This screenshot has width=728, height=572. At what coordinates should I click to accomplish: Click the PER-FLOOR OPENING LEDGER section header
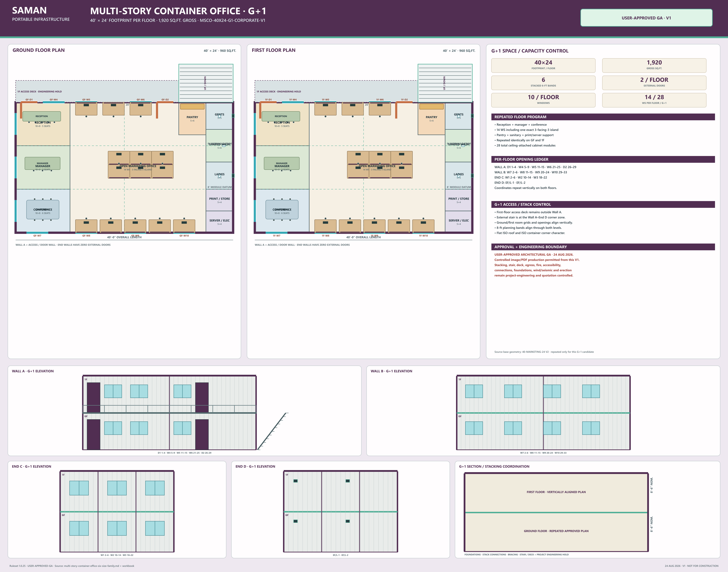(x=603, y=159)
